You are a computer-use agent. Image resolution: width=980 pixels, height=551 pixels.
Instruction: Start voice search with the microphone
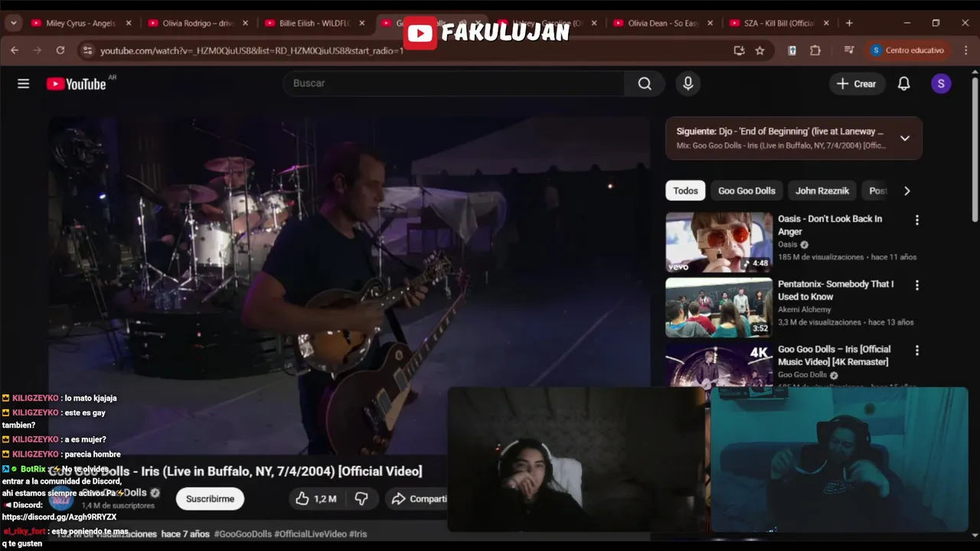[x=688, y=83]
